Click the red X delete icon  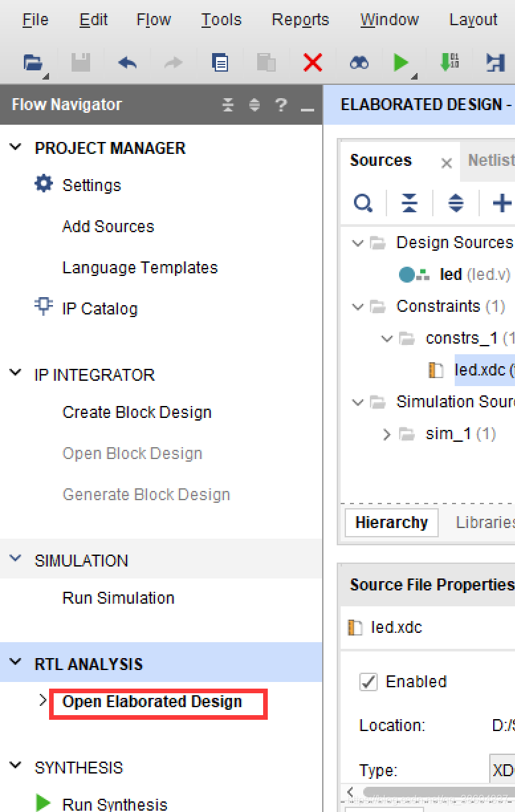point(312,63)
